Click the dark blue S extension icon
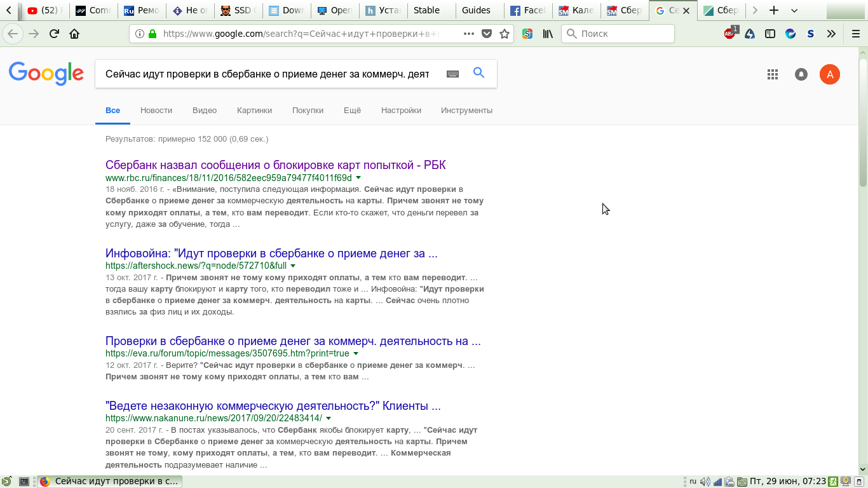Screen dimensions: 868x488 point(810,34)
